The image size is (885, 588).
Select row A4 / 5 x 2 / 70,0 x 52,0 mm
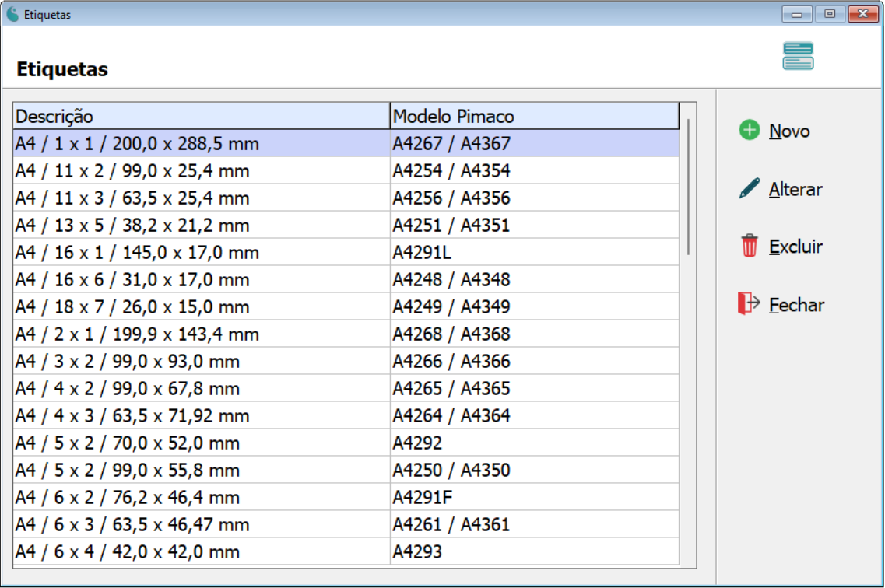[x=346, y=443]
